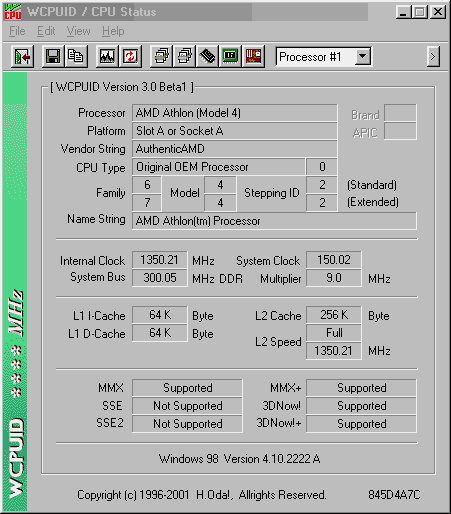Click the exit door toolbar icon
This screenshot has width=451, height=514.
[x=22, y=56]
